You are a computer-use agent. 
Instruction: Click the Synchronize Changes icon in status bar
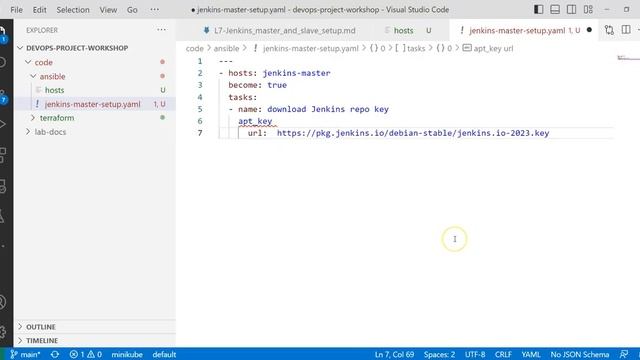[55, 354]
